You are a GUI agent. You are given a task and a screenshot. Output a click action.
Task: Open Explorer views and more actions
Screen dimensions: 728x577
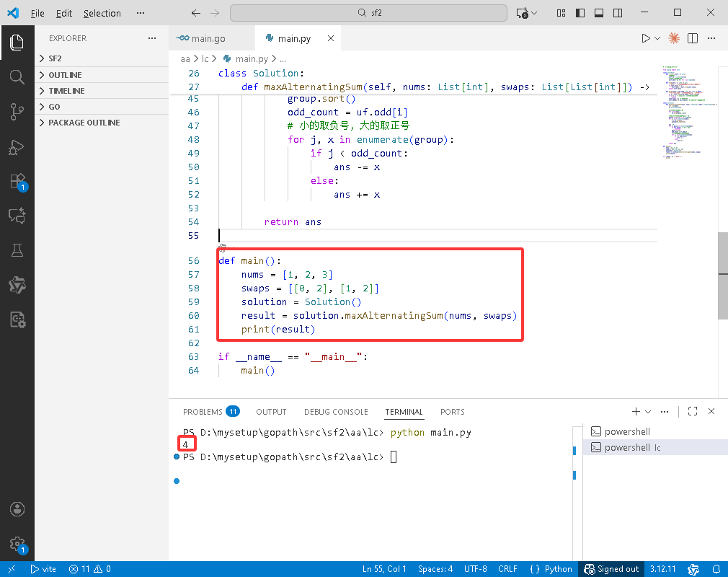coord(152,38)
